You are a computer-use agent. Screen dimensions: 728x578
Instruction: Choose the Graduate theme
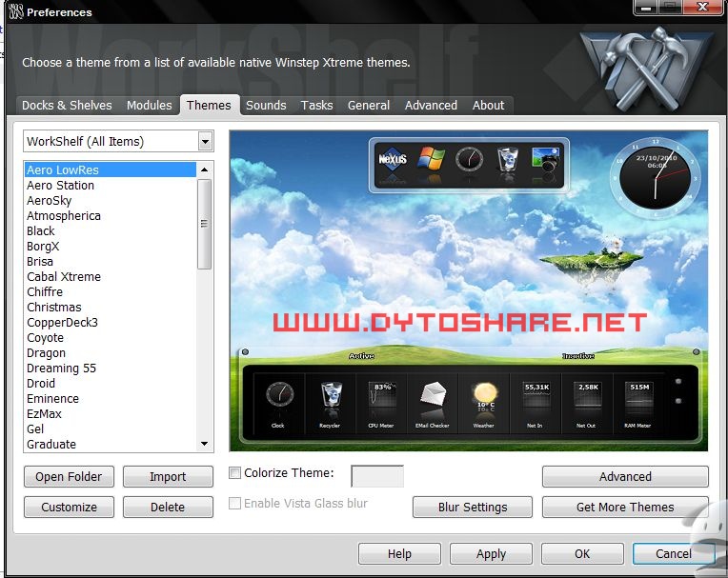(111, 444)
